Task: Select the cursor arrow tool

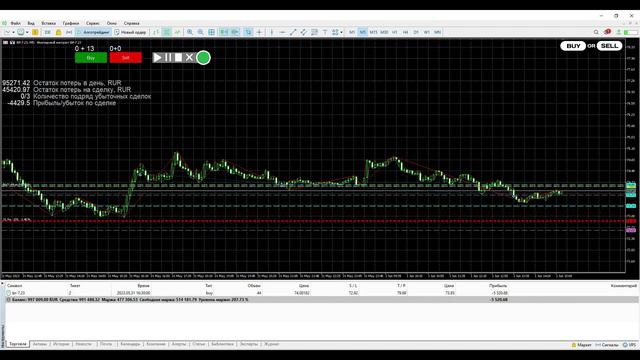Action: [x=248, y=32]
